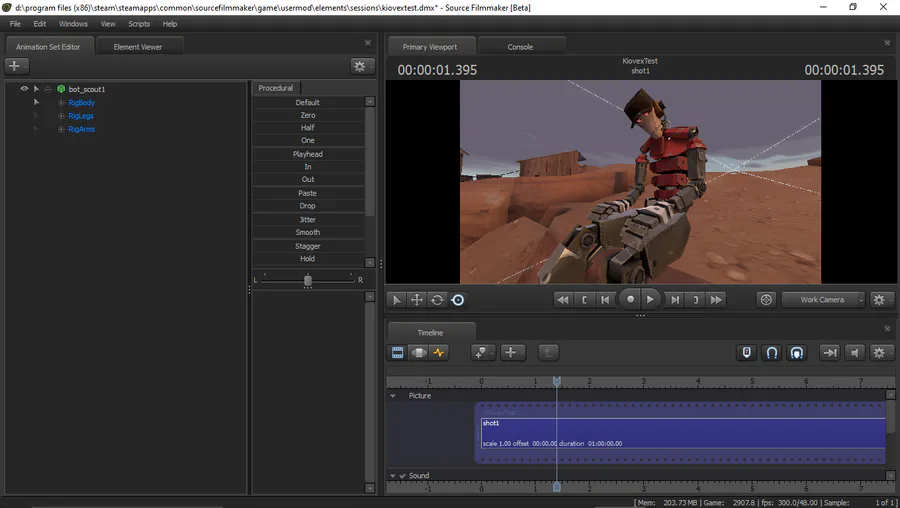
Task: Open the Animation Set Editor gear menu
Action: tap(362, 66)
